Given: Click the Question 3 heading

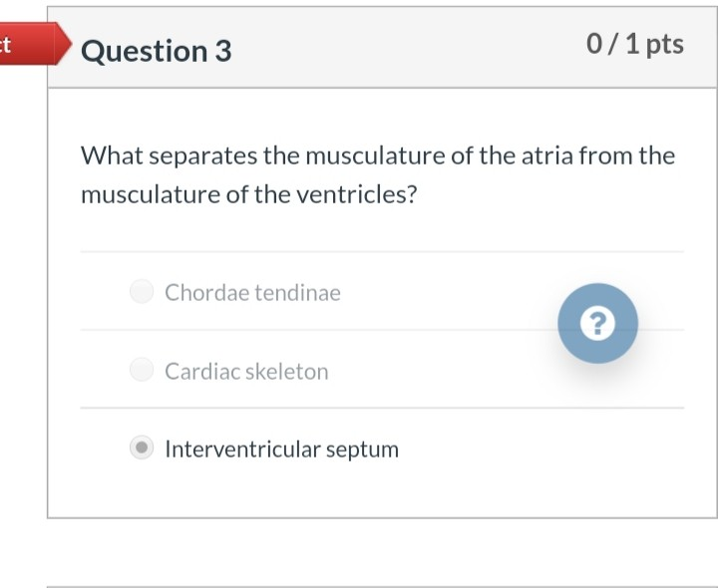Looking at the screenshot, I should click(x=157, y=51).
